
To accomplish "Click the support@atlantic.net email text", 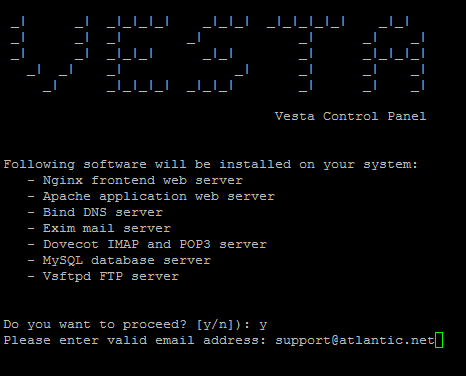I will [x=355, y=340].
